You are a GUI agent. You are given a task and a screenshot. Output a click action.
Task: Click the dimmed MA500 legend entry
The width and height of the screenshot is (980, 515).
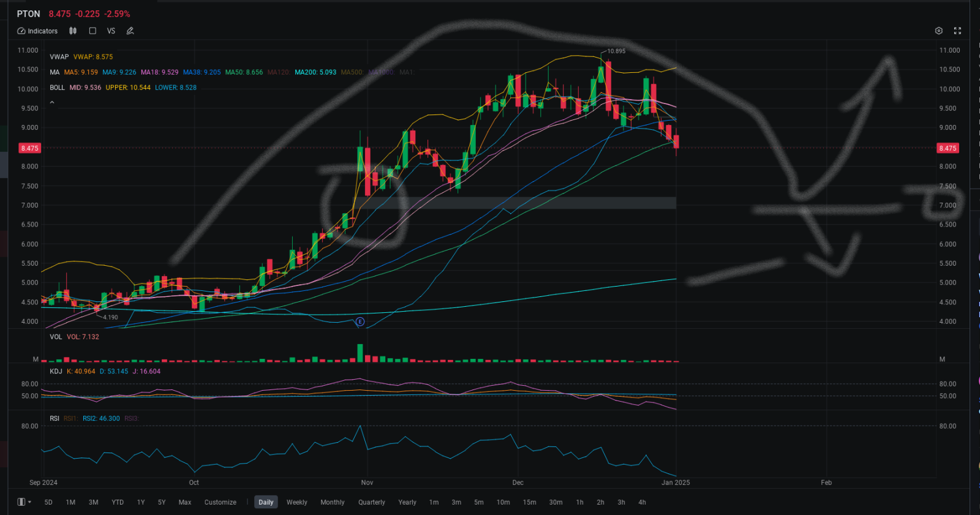click(x=352, y=72)
